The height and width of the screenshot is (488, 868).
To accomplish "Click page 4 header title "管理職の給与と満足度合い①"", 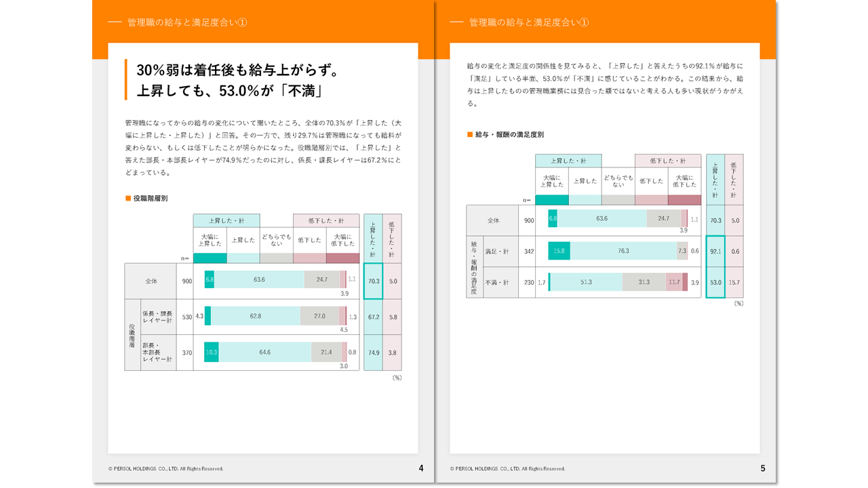I will 187,22.
